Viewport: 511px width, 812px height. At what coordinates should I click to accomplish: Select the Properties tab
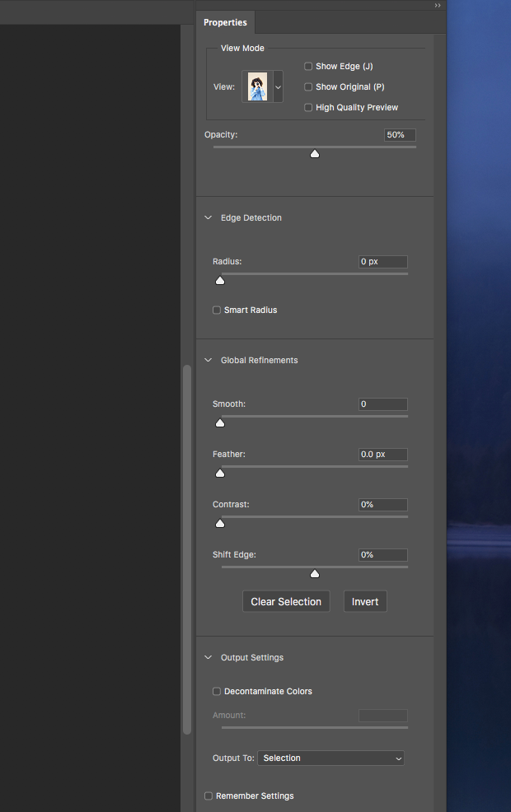[x=225, y=22]
